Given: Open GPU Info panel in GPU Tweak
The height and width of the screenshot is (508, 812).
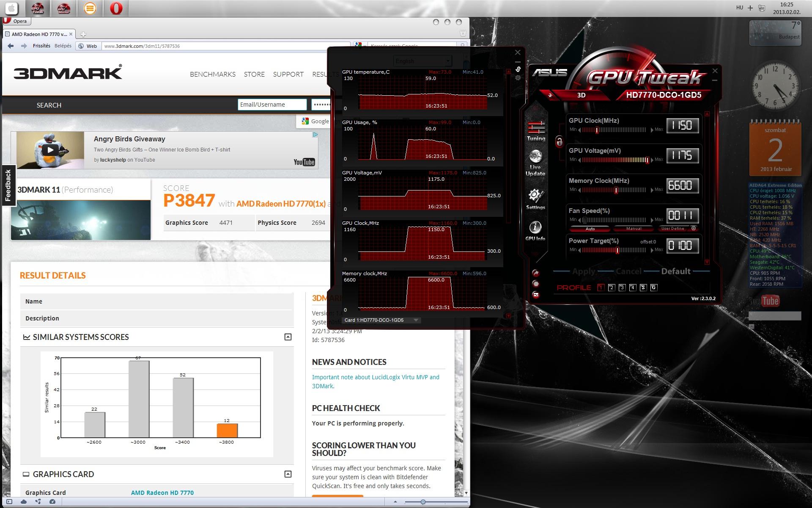Looking at the screenshot, I should pyautogui.click(x=535, y=231).
